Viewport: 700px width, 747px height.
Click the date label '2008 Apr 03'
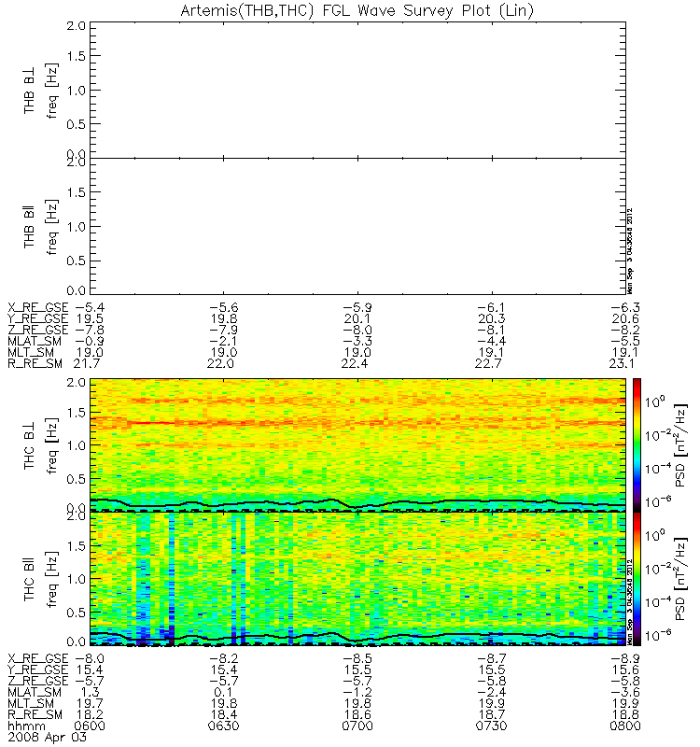(48, 737)
